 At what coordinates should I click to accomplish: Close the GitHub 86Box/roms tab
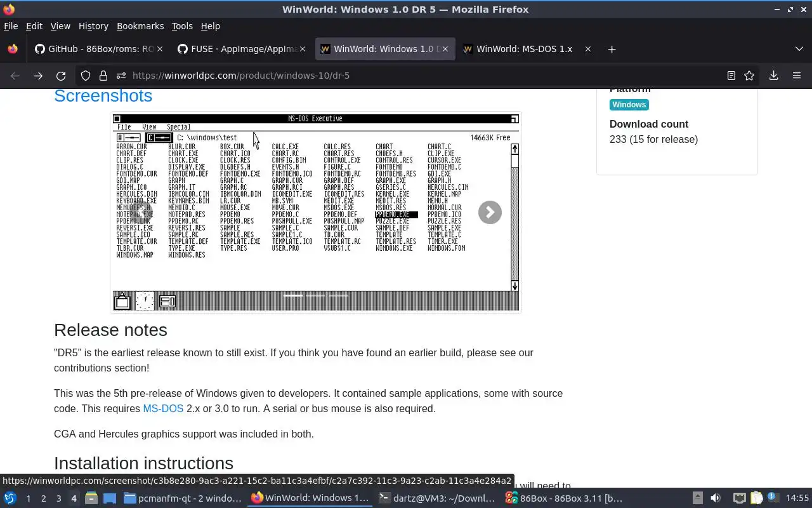[x=160, y=49]
